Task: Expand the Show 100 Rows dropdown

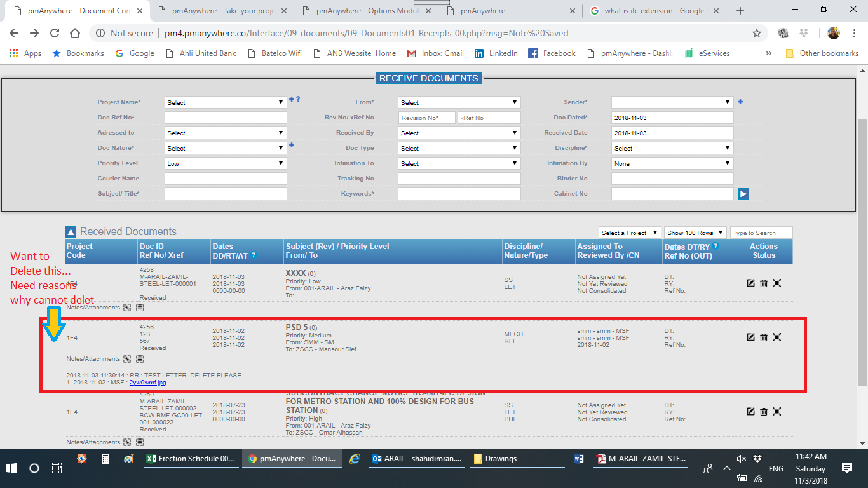Action: (695, 233)
